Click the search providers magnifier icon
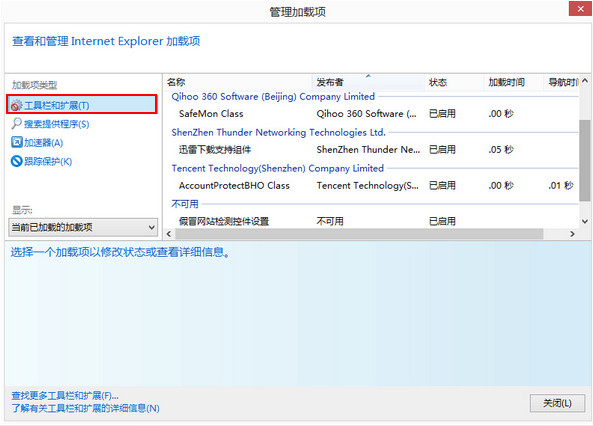593x426 pixels. [x=16, y=124]
